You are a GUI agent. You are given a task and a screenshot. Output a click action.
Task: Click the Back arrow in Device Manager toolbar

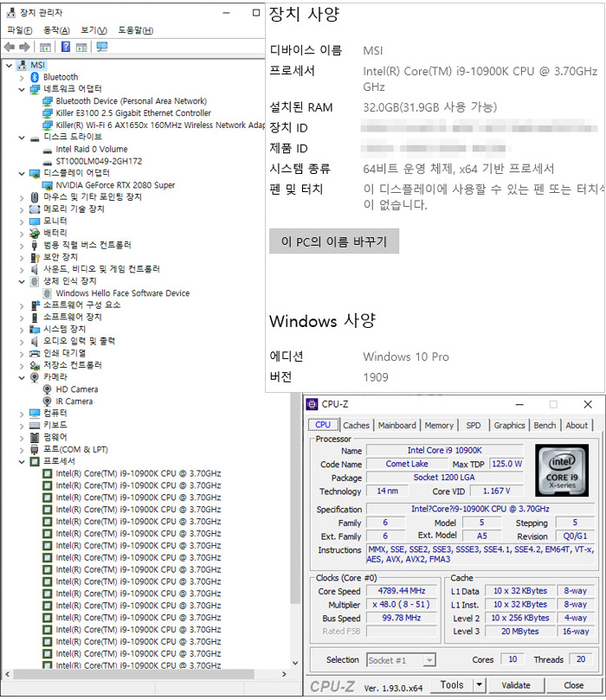[x=10, y=47]
